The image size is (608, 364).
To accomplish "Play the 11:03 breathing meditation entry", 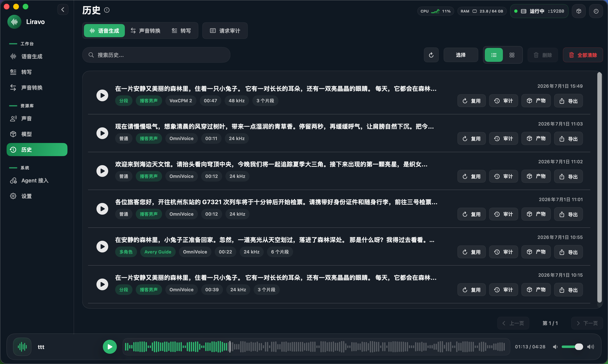I will 102,133.
